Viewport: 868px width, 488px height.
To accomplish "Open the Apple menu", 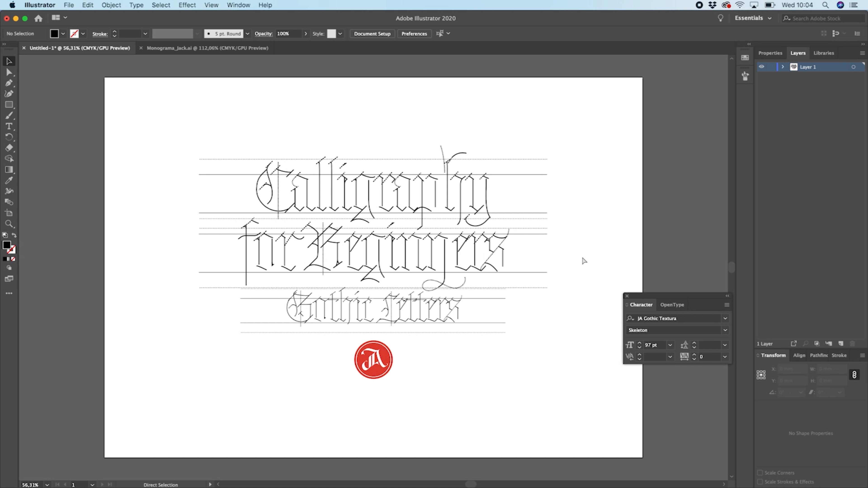I will [12, 5].
